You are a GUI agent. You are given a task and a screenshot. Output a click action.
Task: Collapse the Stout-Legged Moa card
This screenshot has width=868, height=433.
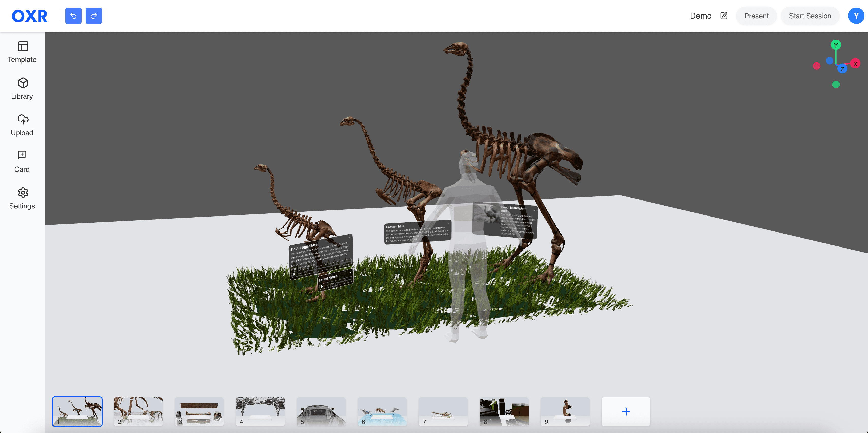[349, 238]
